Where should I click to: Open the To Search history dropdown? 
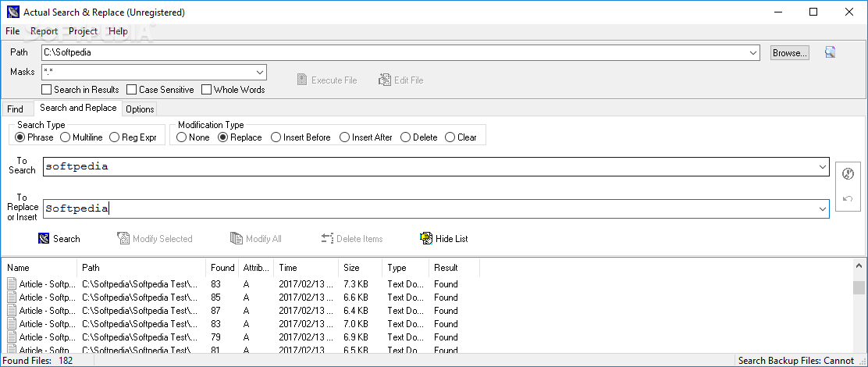click(823, 166)
